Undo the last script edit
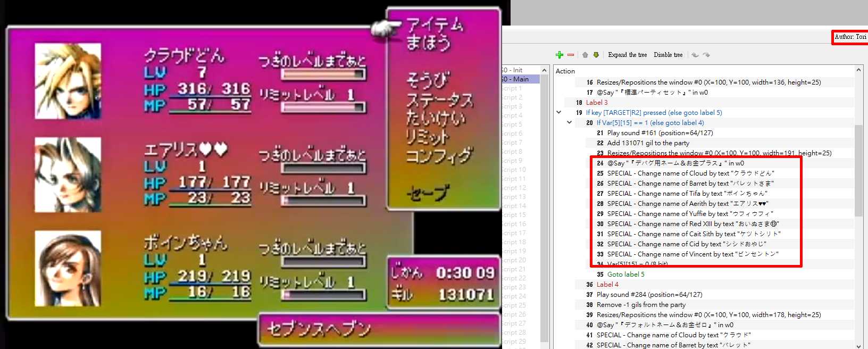Image resolution: width=868 pixels, height=349 pixels. coord(695,55)
